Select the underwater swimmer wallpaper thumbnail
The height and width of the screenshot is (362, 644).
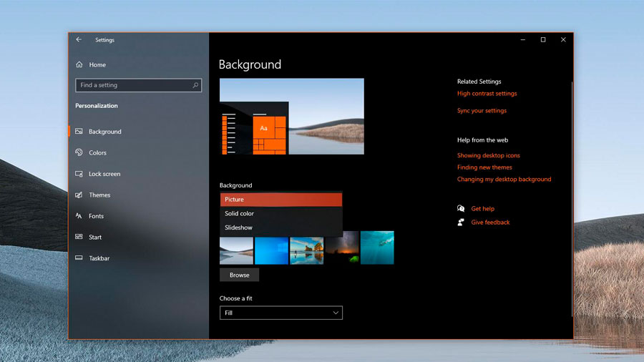tap(377, 248)
